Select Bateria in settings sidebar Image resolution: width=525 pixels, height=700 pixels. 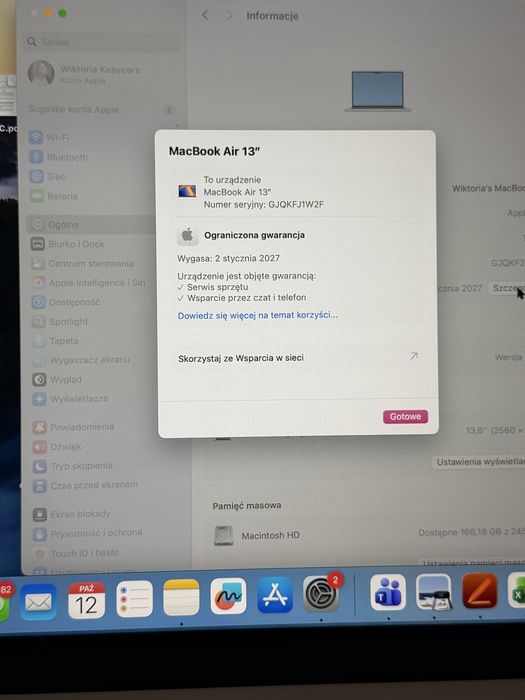click(54, 196)
